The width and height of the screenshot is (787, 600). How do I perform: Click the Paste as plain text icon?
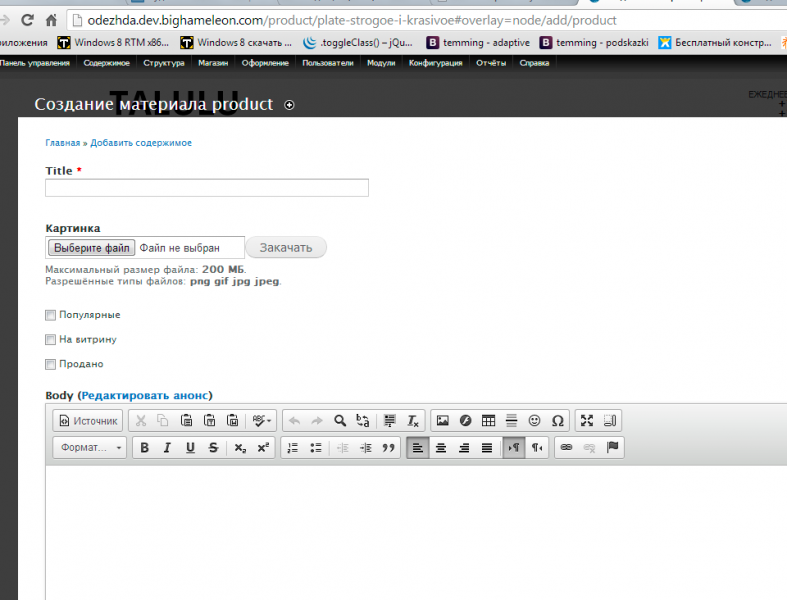tap(209, 421)
